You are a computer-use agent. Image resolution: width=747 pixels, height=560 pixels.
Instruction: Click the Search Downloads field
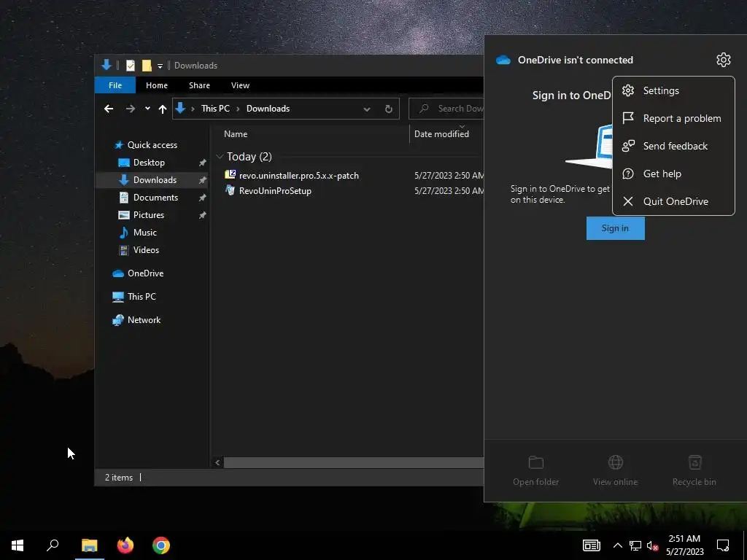(446, 109)
